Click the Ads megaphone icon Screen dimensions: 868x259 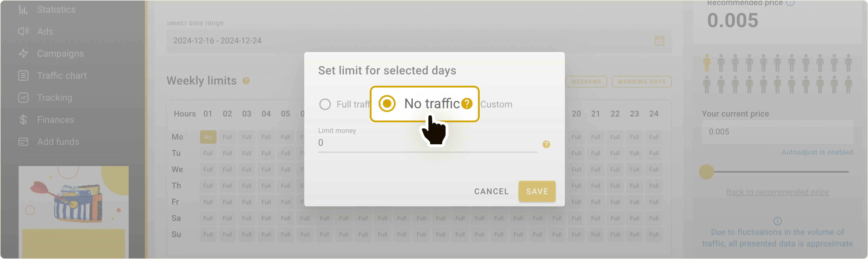tap(23, 31)
